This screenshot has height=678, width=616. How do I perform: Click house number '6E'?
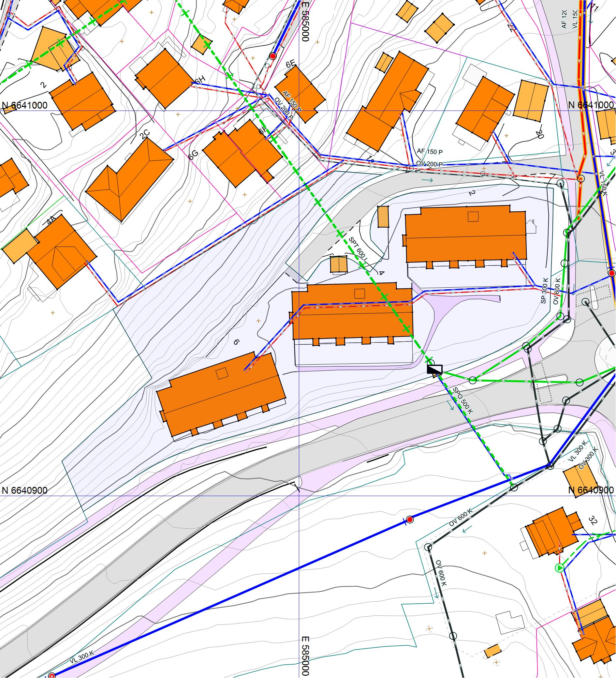tap(291, 64)
